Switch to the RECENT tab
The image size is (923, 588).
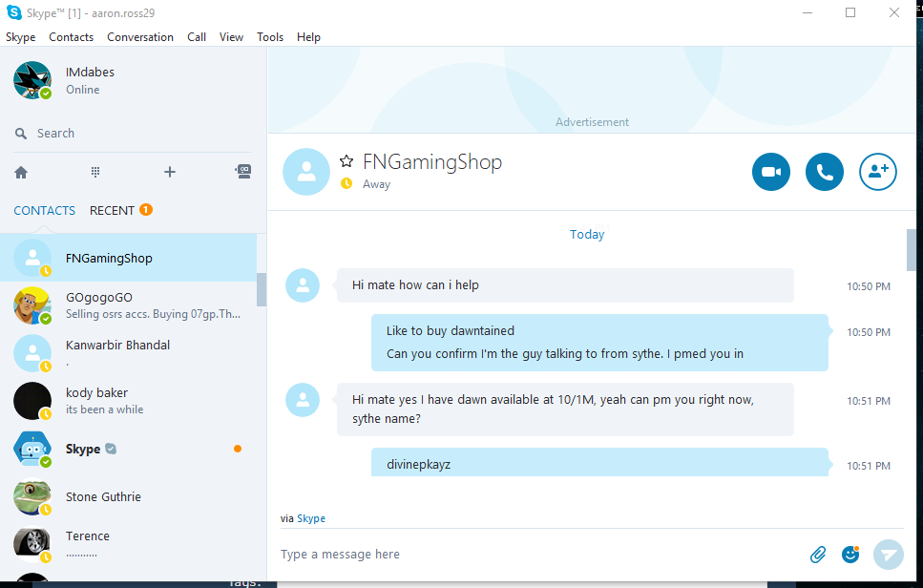click(x=112, y=211)
